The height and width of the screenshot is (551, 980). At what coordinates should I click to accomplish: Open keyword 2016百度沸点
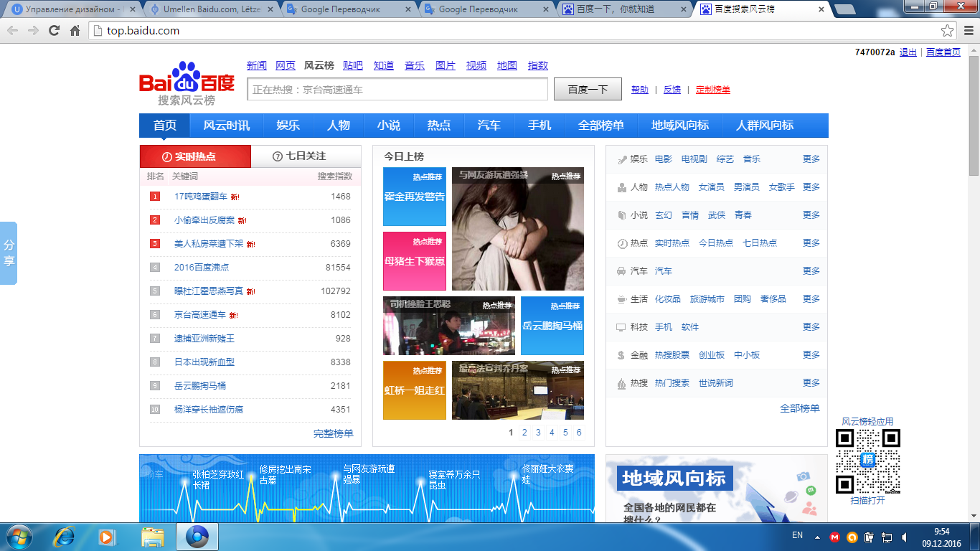(x=202, y=268)
